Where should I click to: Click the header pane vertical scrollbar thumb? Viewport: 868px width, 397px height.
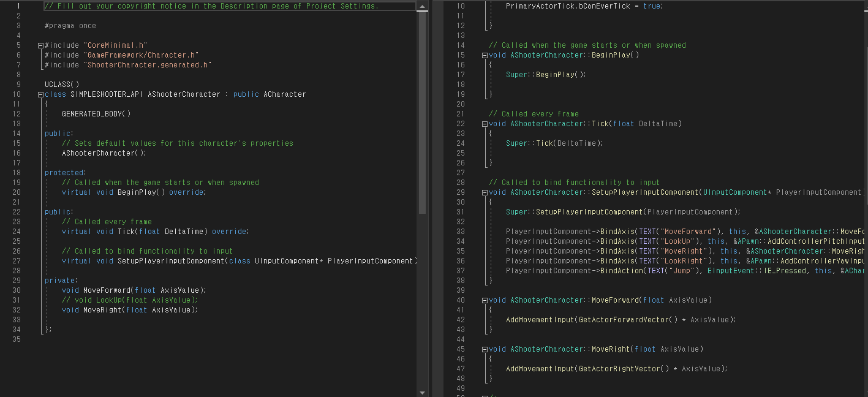coord(422,112)
